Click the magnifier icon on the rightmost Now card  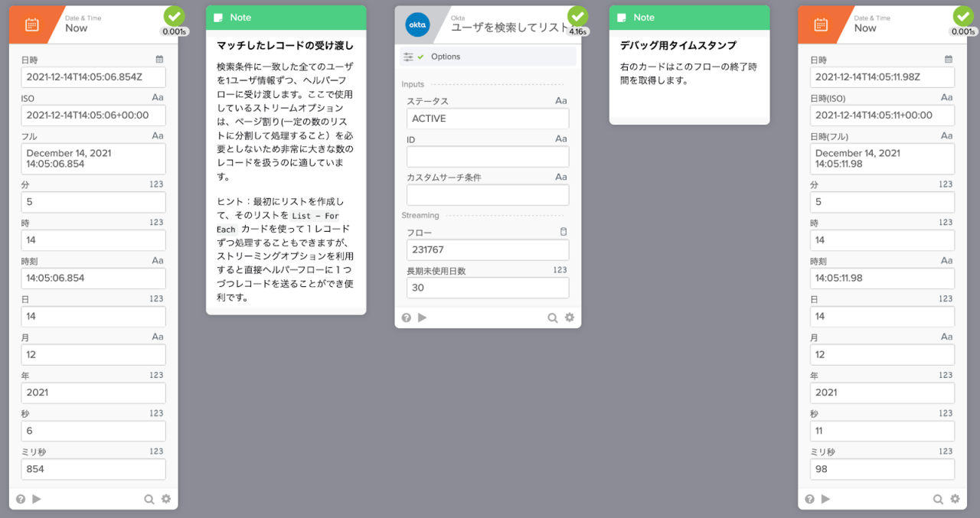pyautogui.click(x=938, y=498)
